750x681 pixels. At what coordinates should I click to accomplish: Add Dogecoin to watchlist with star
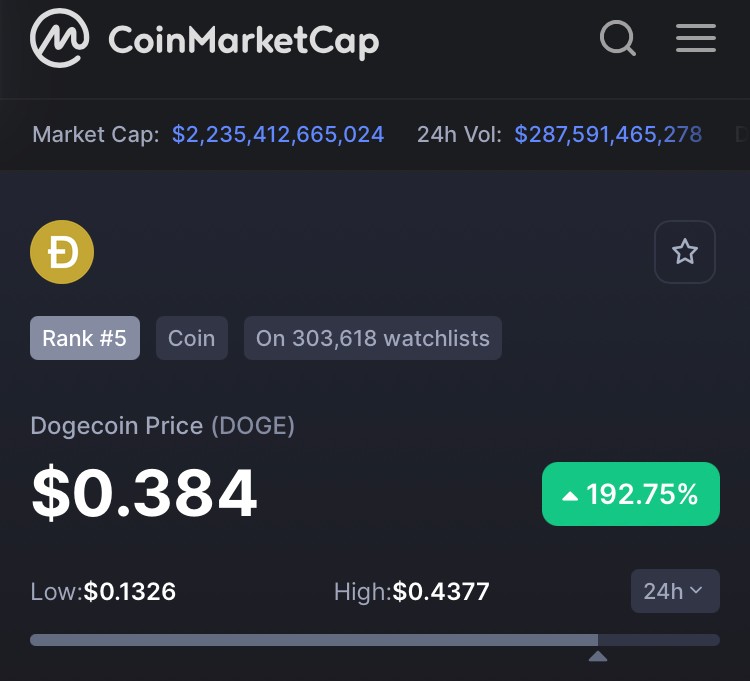(684, 252)
